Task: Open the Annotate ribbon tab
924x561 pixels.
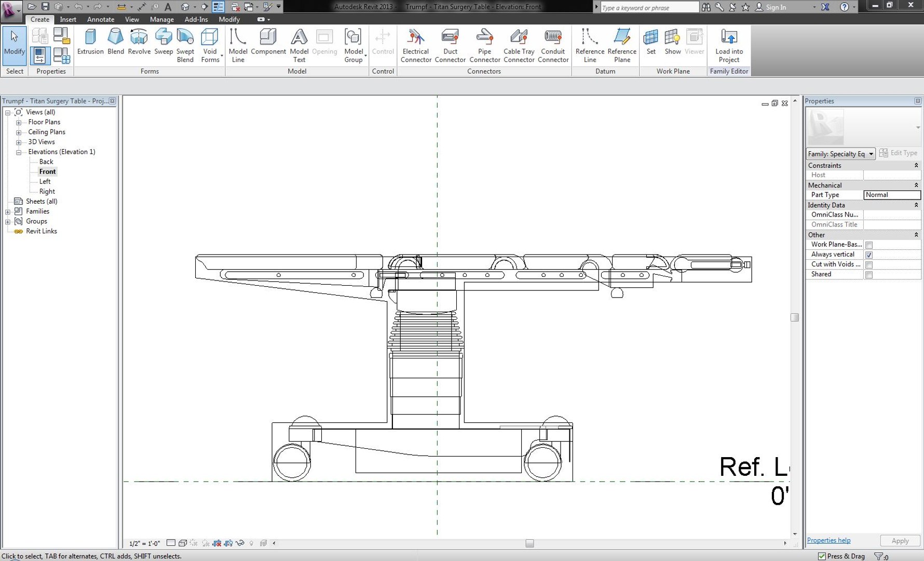Action: 101,19
